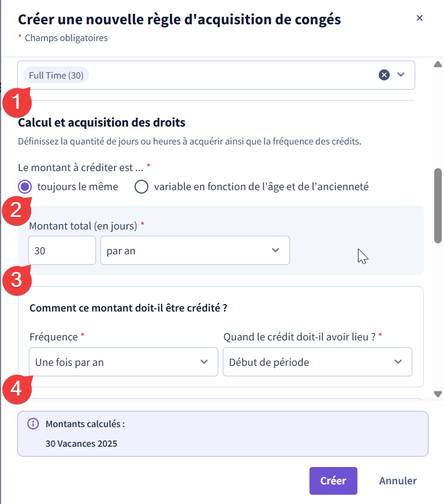Click the red step 1 marker
The image size is (444, 504).
(17, 102)
